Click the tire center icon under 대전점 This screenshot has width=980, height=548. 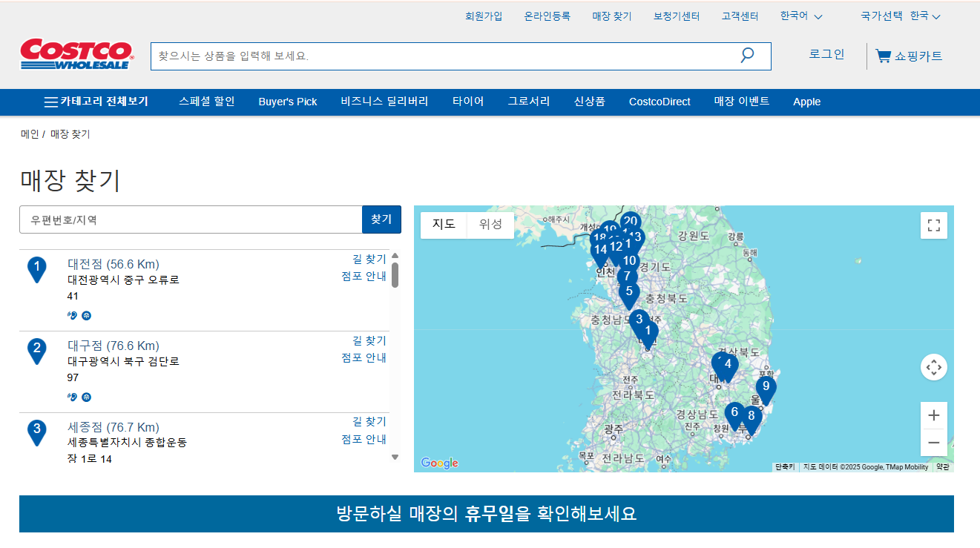(86, 316)
